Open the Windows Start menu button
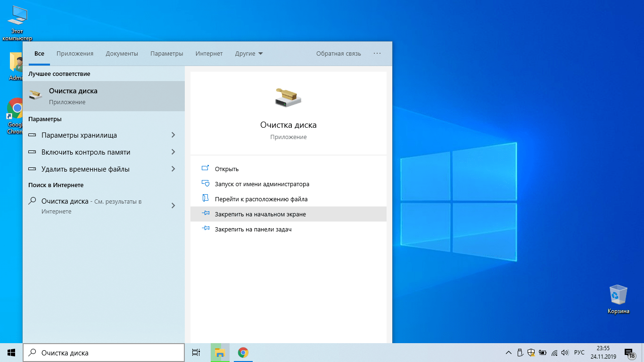This screenshot has height=362, width=644. pos(11,353)
